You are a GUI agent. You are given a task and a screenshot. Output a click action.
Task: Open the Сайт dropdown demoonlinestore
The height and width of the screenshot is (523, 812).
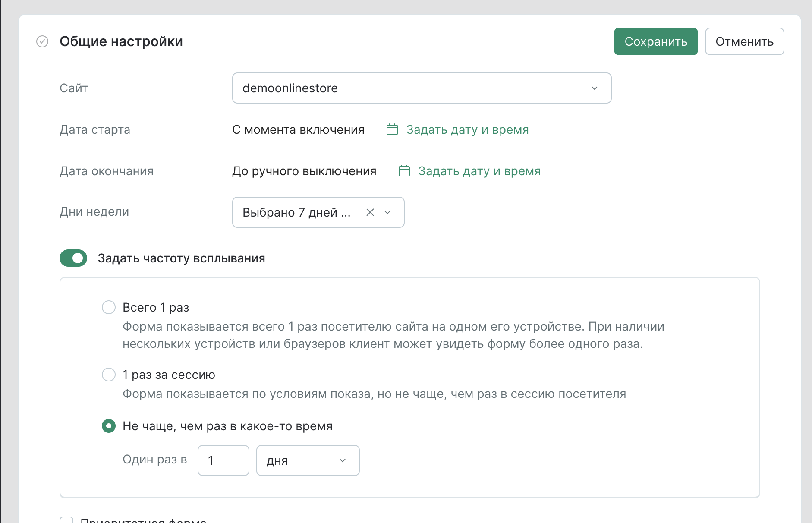coord(422,88)
